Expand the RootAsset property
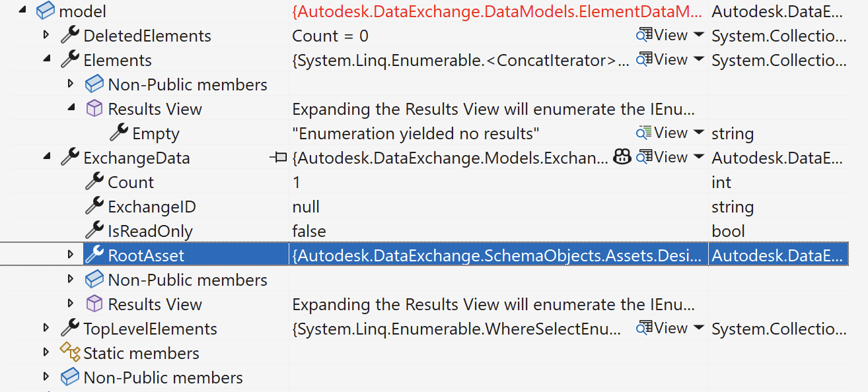868x392 pixels. pos(71,255)
